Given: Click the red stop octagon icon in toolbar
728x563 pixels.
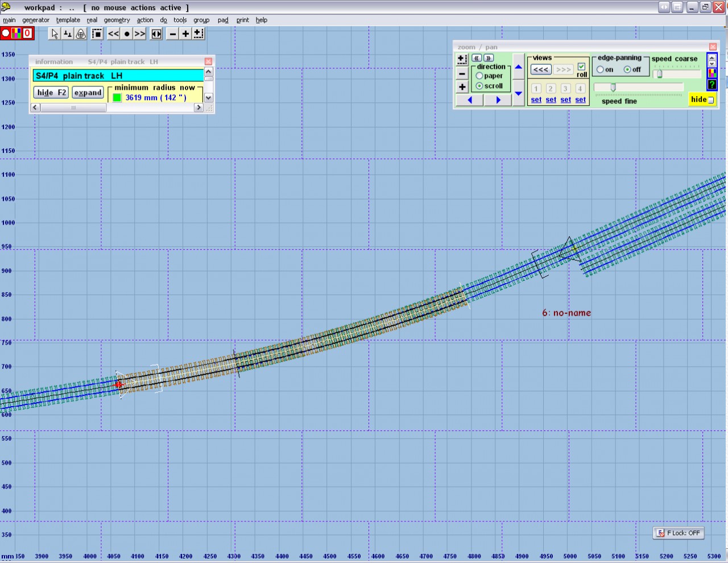Looking at the screenshot, I should point(6,34).
